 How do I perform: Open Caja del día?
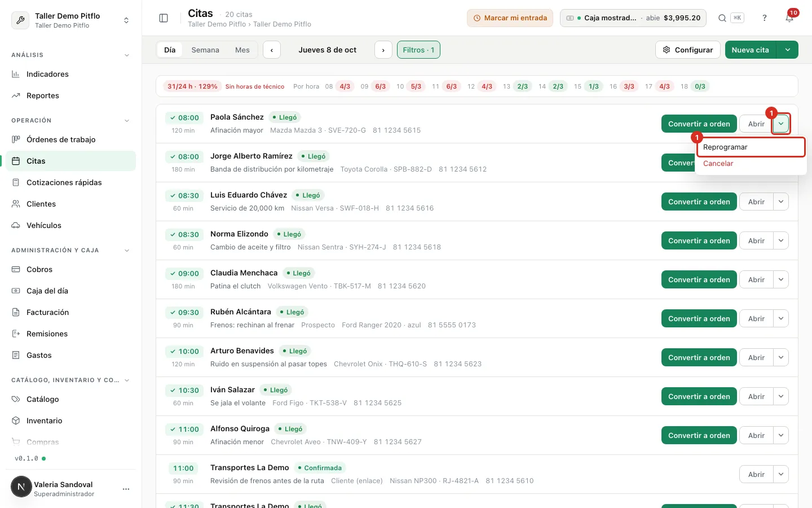[x=70, y=291]
